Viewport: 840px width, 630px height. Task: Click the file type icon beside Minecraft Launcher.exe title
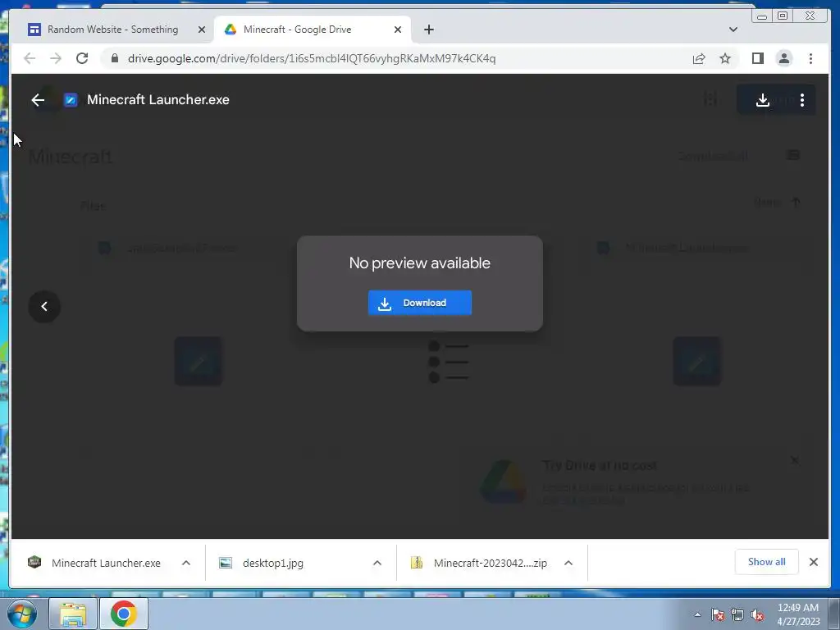coord(71,100)
